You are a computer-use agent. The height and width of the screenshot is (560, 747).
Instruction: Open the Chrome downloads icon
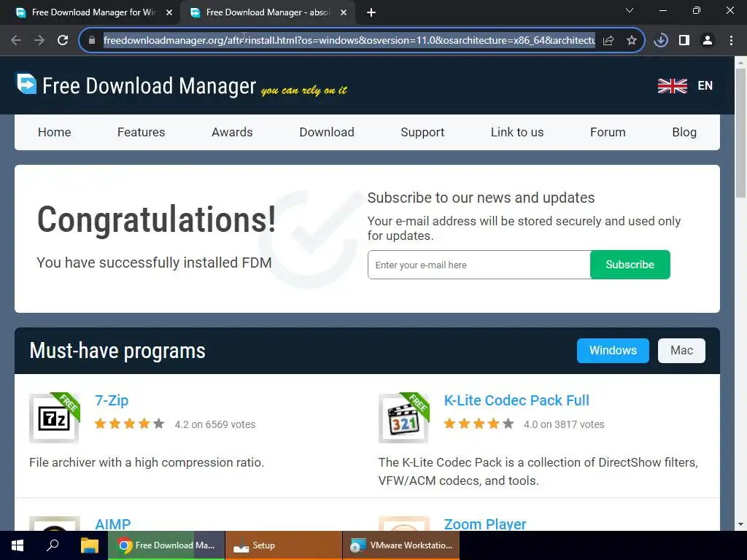tap(661, 41)
